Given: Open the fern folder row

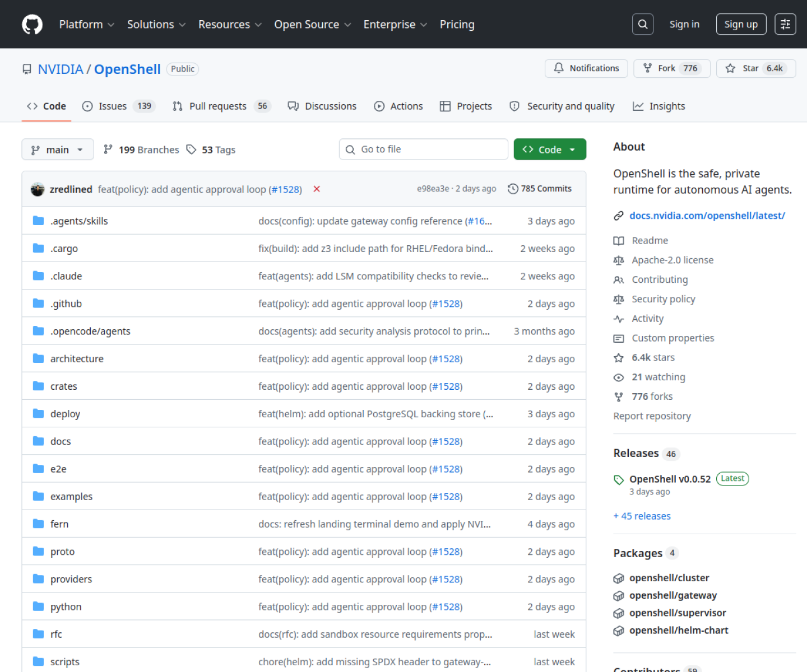Looking at the screenshot, I should tap(304, 524).
